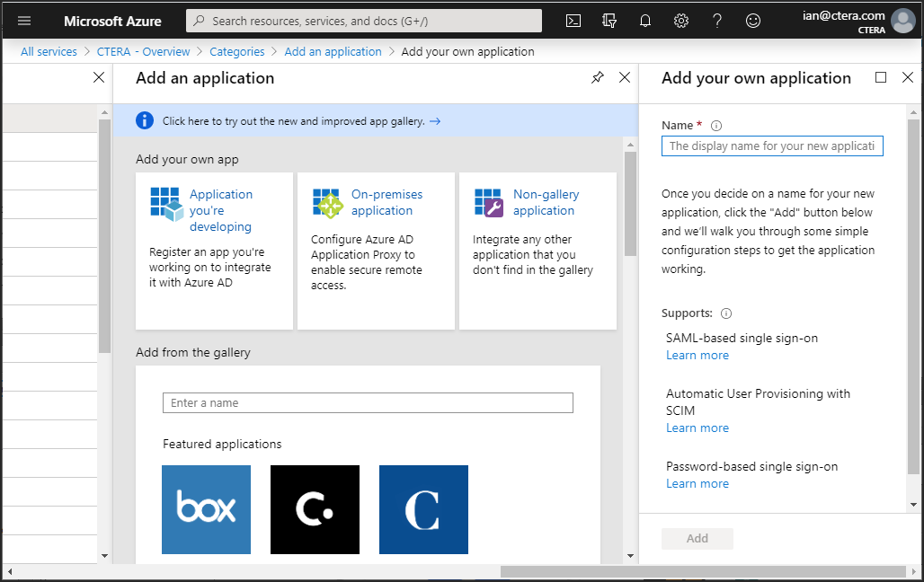Click the Add an application scroll down arrow

click(631, 555)
